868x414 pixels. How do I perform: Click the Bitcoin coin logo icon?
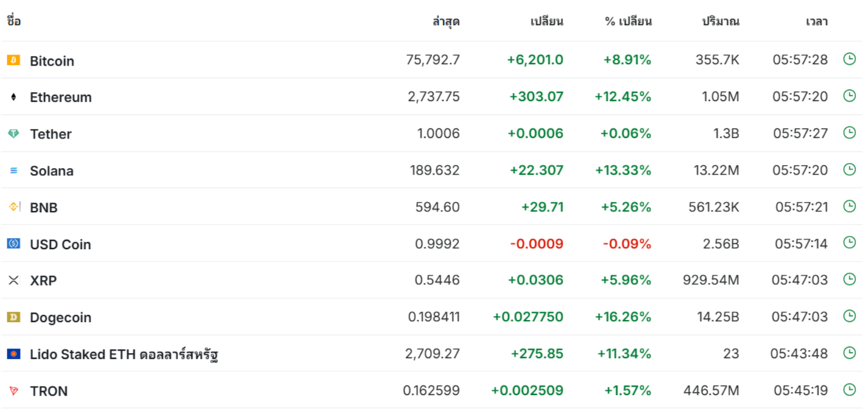click(13, 60)
